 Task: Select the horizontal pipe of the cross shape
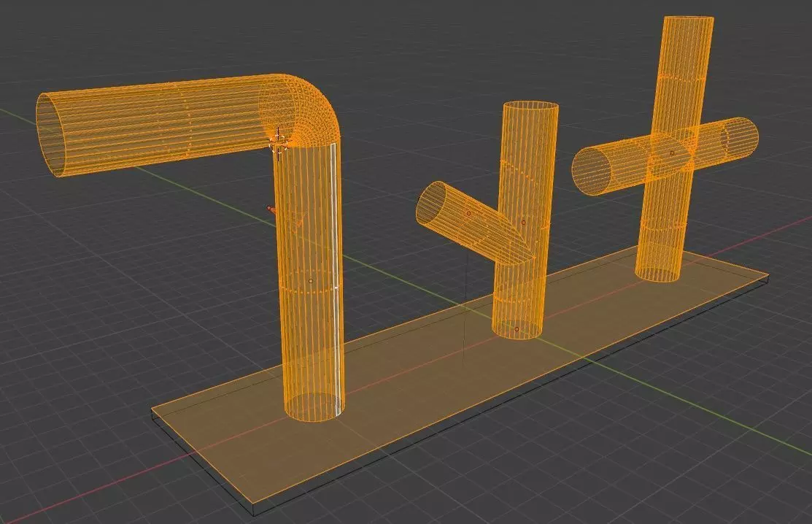[x=665, y=156]
